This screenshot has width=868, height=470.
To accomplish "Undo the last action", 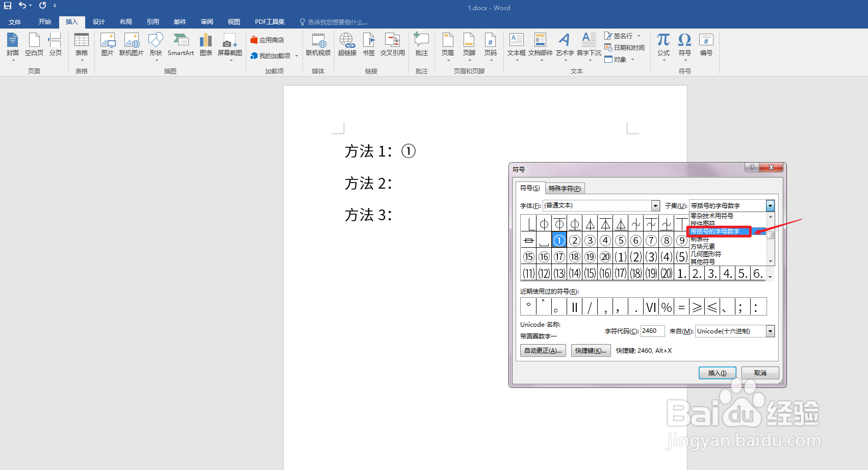I will 22,6.
